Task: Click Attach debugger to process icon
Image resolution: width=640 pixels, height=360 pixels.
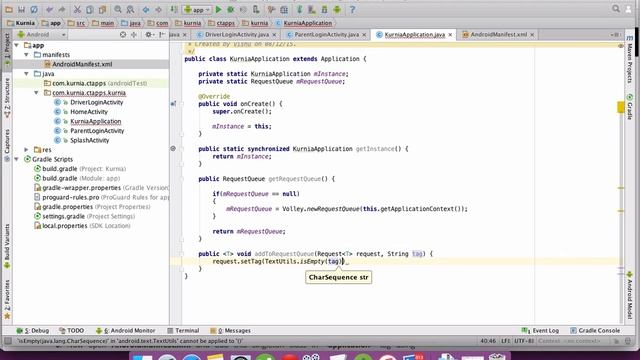Action: pos(256,9)
